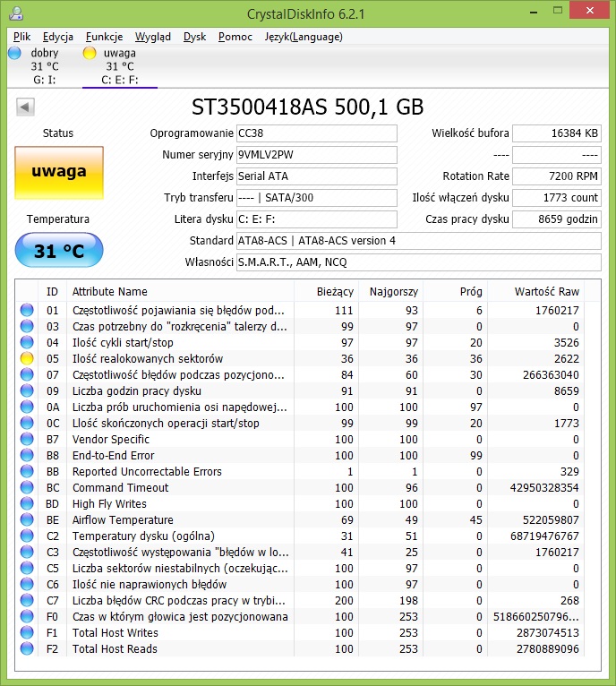This screenshot has width=616, height=686.
Task: Click the Tryb transferu field SATA/300
Action: pos(317,197)
